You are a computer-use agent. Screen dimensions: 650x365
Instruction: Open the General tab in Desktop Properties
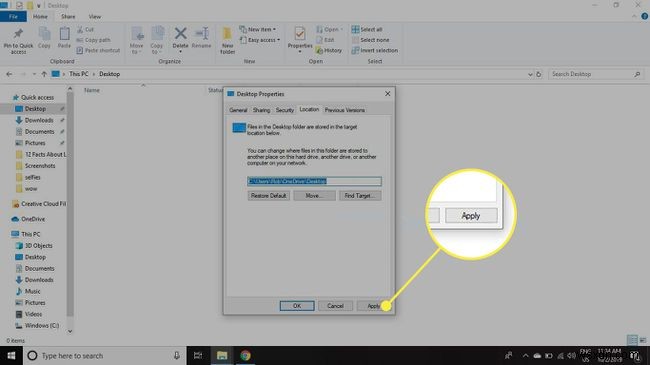click(238, 110)
